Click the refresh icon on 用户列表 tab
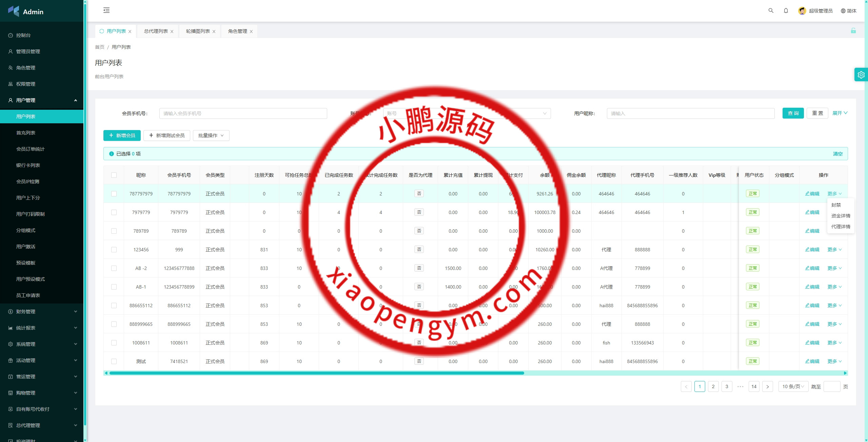Viewport: 868px width, 442px height. click(x=101, y=31)
